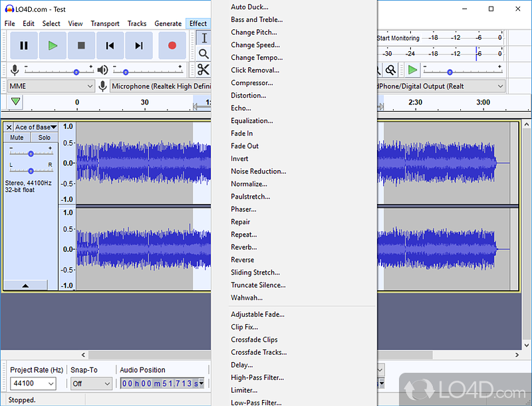This screenshot has height=406, width=532.
Task: Open the Project Rate 44100 dropdown
Action: coord(33,383)
